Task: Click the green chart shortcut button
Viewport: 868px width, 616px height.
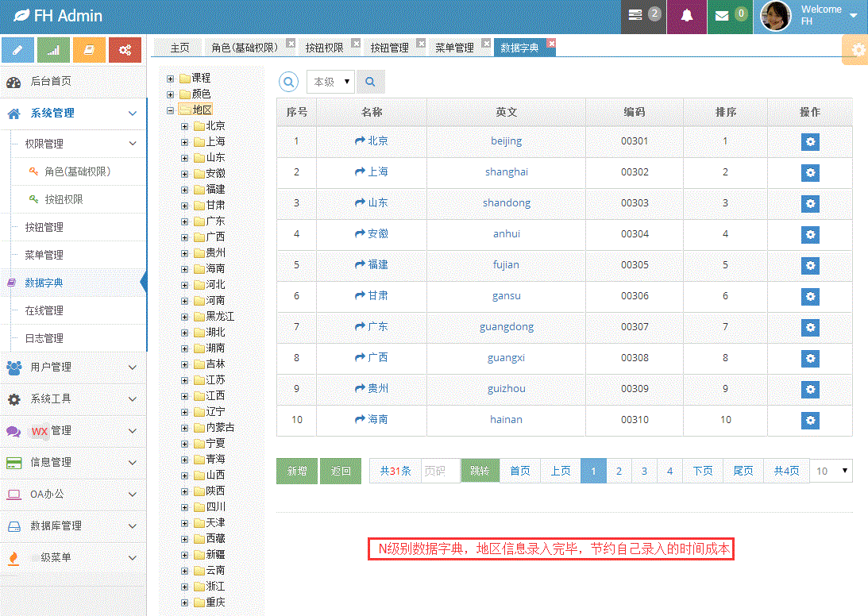Action: coord(53,50)
